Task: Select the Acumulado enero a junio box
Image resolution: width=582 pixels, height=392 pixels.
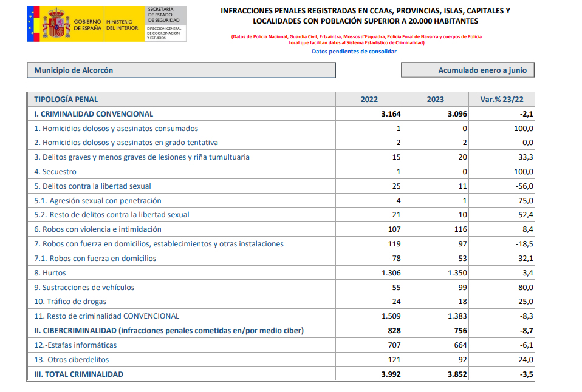Action: point(468,70)
